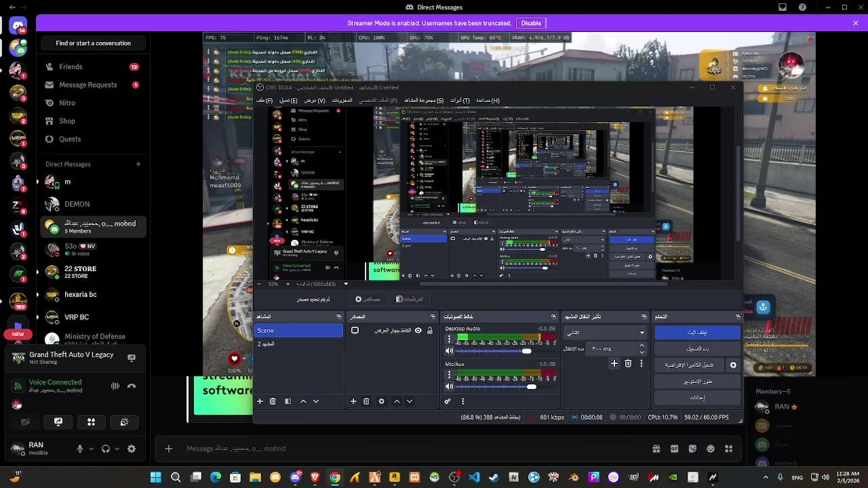Open Discord activities icon in voice panel

coord(91,422)
